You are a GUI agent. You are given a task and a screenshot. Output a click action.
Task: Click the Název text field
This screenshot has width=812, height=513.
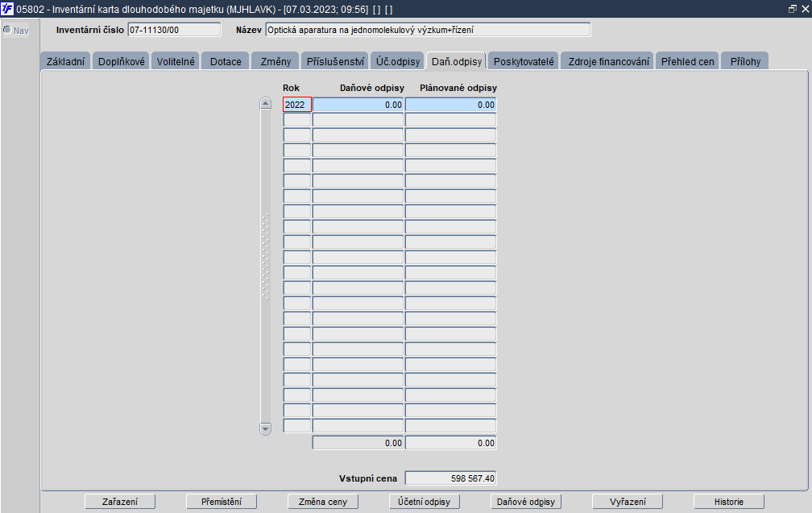coord(428,30)
